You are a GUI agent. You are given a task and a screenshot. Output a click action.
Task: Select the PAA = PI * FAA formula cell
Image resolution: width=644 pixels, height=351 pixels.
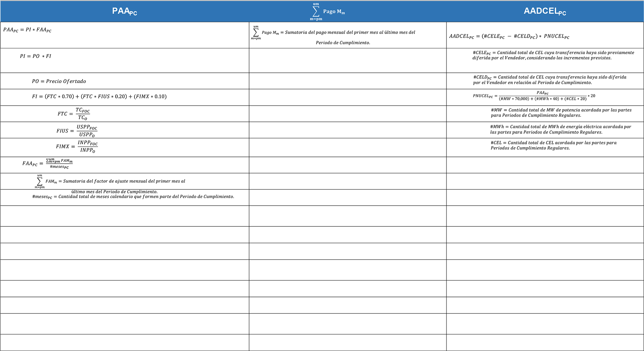(28, 30)
